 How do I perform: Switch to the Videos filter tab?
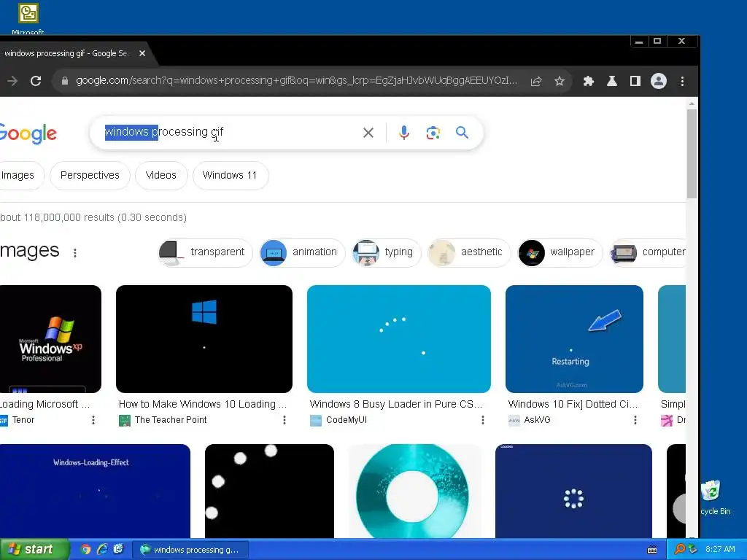[x=161, y=175]
